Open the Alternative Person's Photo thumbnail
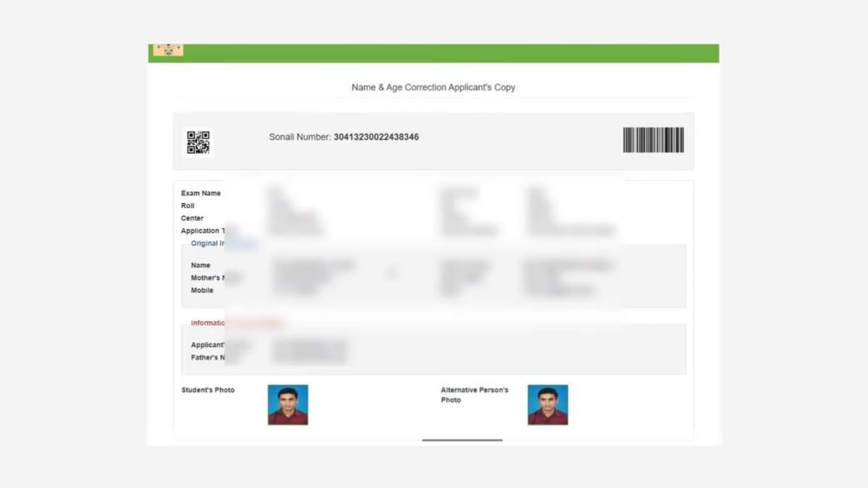This screenshot has width=868, height=488. 548,405
